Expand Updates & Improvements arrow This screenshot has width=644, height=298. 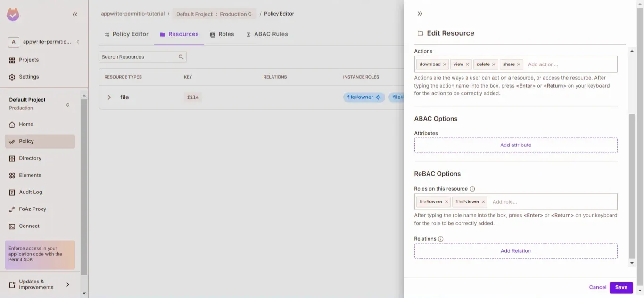click(x=67, y=284)
